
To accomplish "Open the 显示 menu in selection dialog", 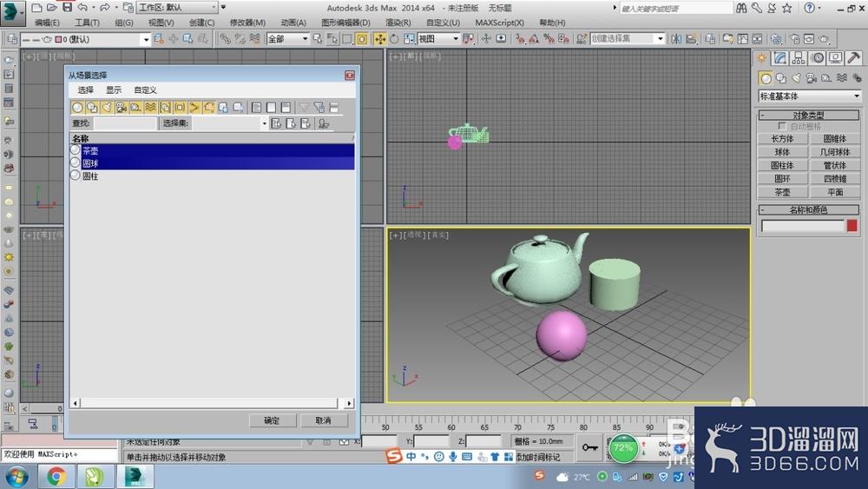I will coord(114,89).
